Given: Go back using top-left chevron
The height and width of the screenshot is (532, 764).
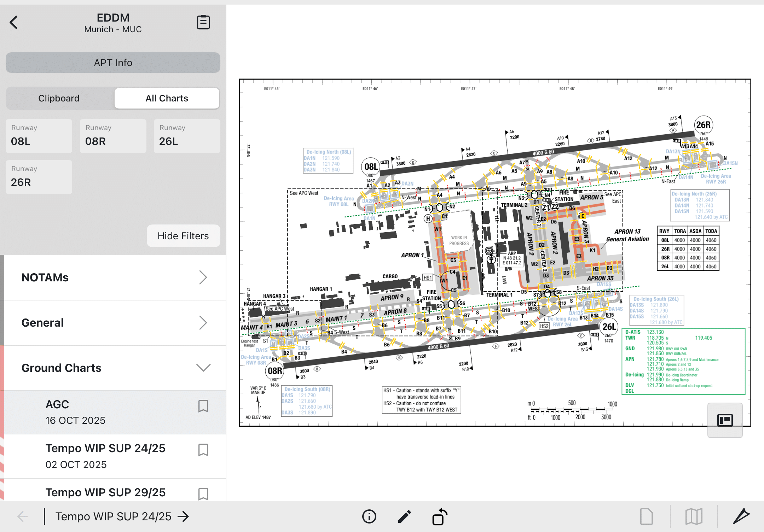Looking at the screenshot, I should point(14,22).
